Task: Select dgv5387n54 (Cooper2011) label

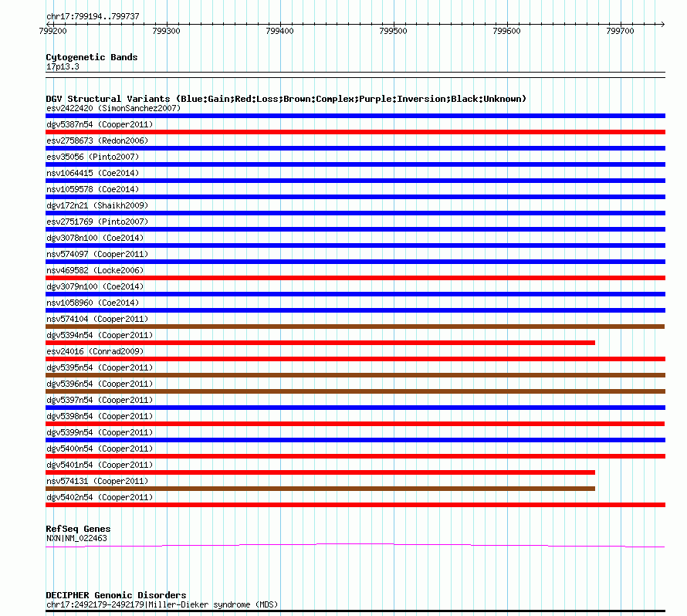Action: tap(100, 124)
